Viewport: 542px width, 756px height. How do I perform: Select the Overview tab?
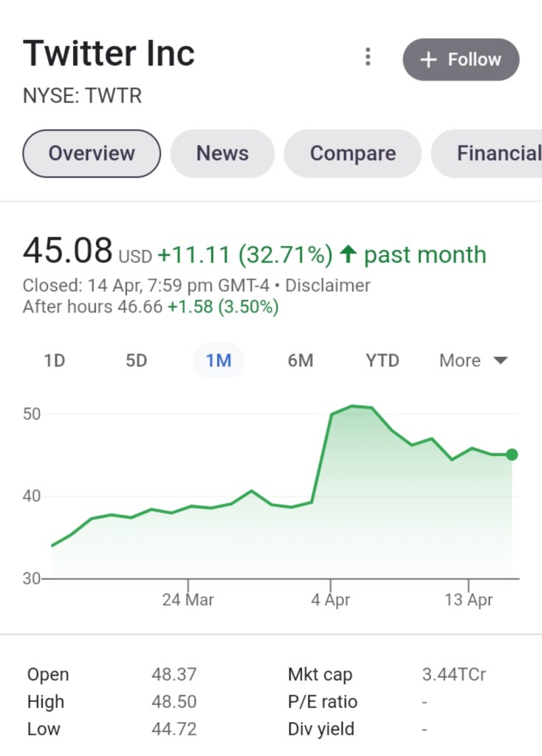92,153
